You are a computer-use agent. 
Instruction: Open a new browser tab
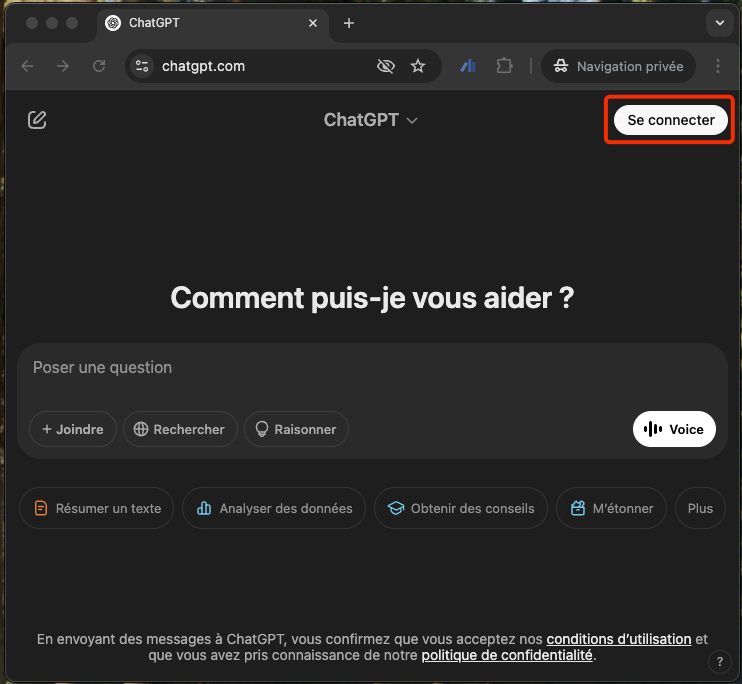click(349, 23)
